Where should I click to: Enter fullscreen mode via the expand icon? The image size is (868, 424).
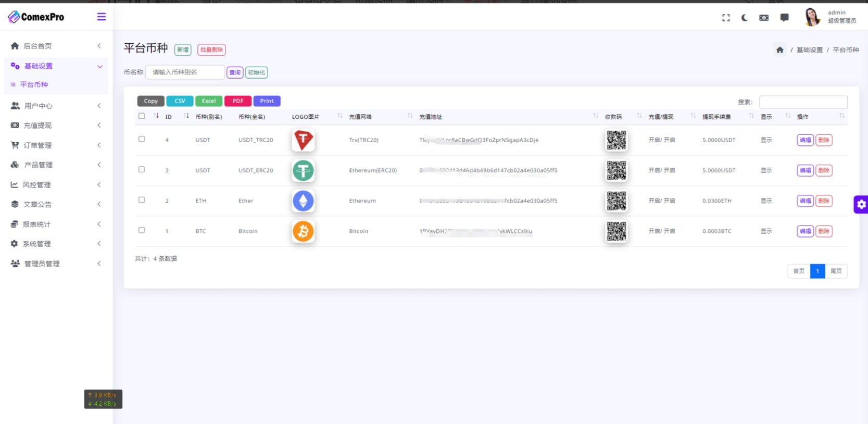pos(726,18)
